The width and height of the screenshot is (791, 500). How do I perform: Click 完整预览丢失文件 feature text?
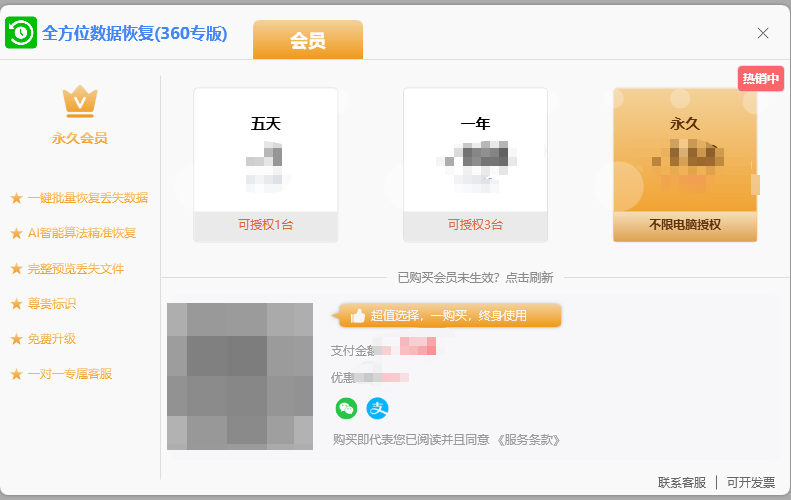76,268
